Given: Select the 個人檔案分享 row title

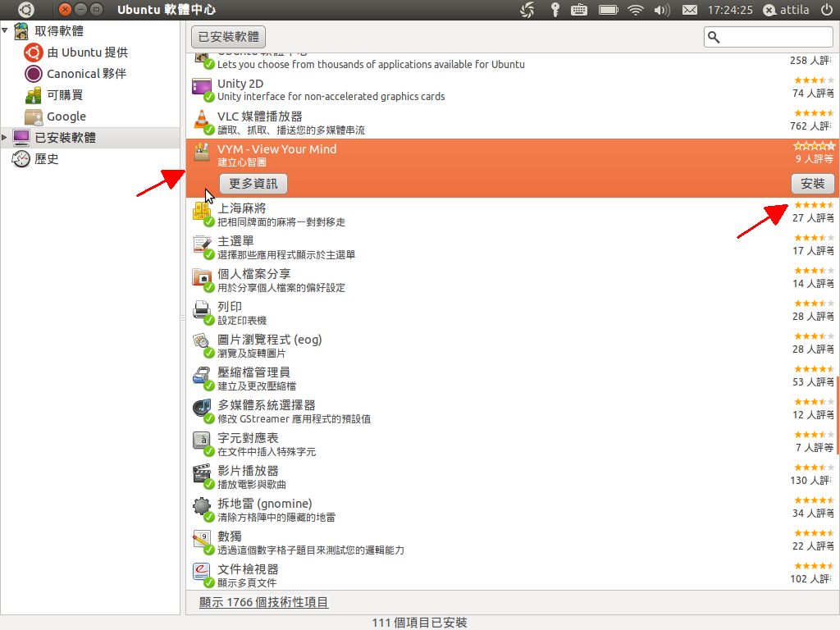Looking at the screenshot, I should pos(254,274).
